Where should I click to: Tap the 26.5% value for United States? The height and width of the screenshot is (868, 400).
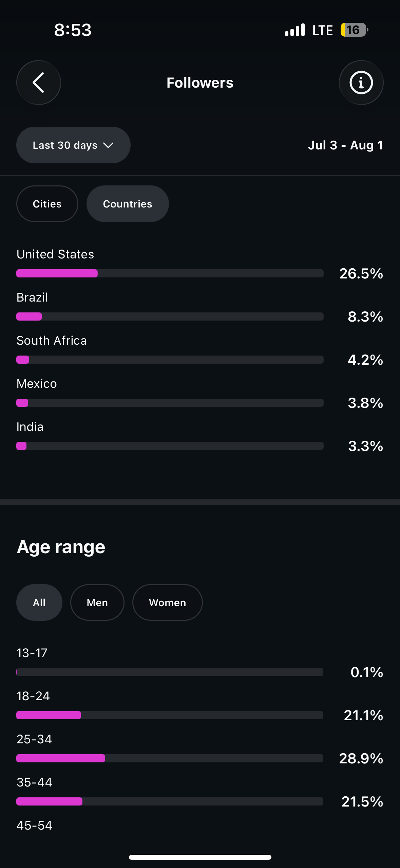(361, 273)
